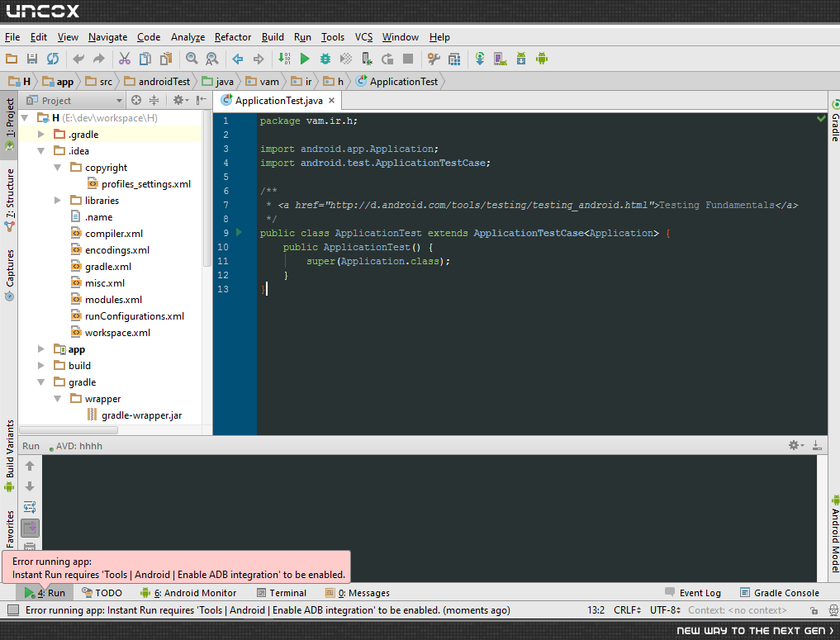840x640 pixels.
Task: Click the Back navigation arrow
Action: pos(238,59)
